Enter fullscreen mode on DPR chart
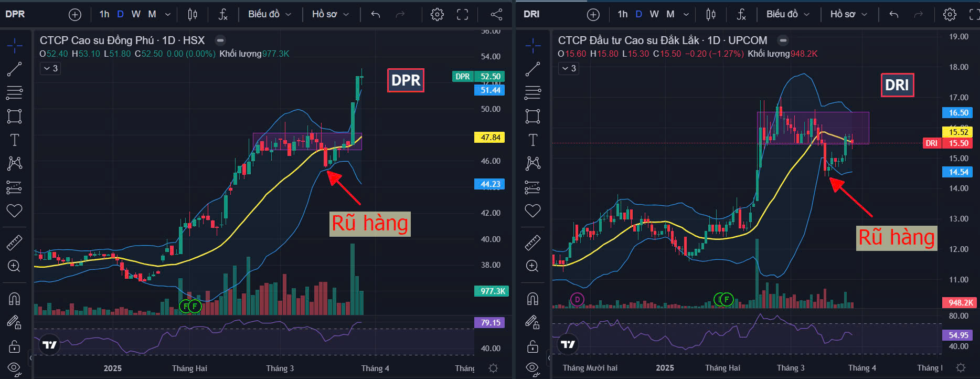Screen dimensions: 980x379 pyautogui.click(x=462, y=15)
